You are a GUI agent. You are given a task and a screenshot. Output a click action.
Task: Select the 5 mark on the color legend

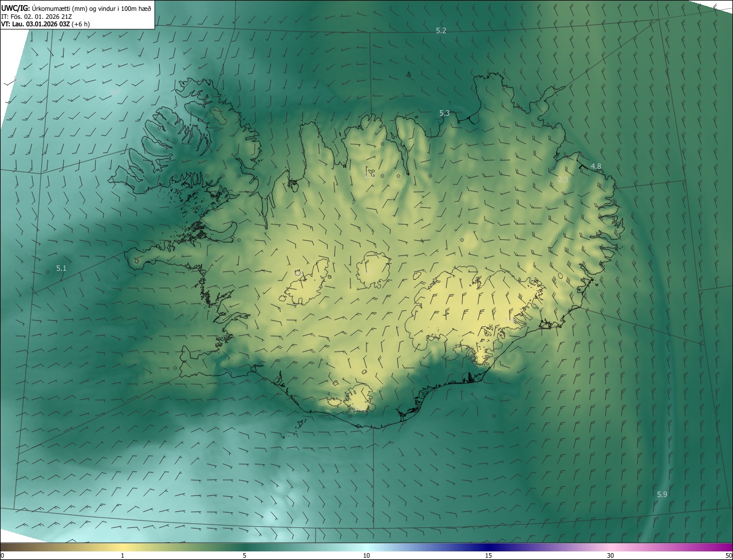click(x=245, y=555)
